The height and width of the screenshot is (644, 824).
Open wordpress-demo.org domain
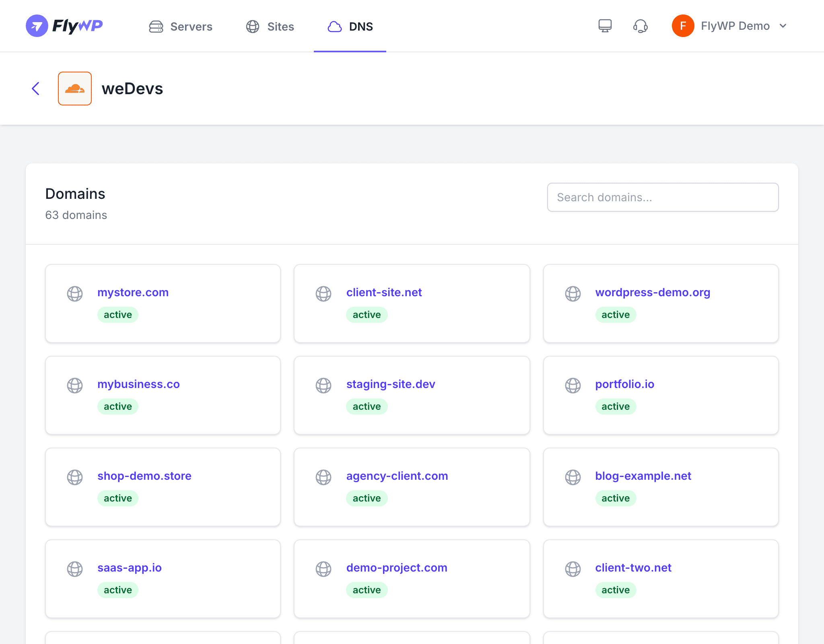pyautogui.click(x=653, y=292)
